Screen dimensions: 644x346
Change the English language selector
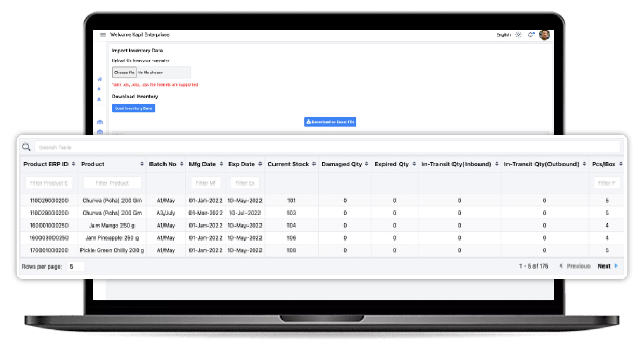[503, 35]
